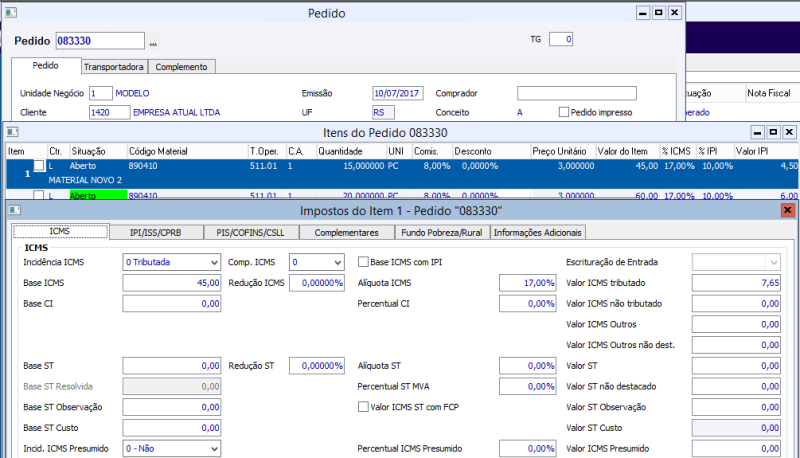Click the TG field
The image size is (800, 458).
561,39
